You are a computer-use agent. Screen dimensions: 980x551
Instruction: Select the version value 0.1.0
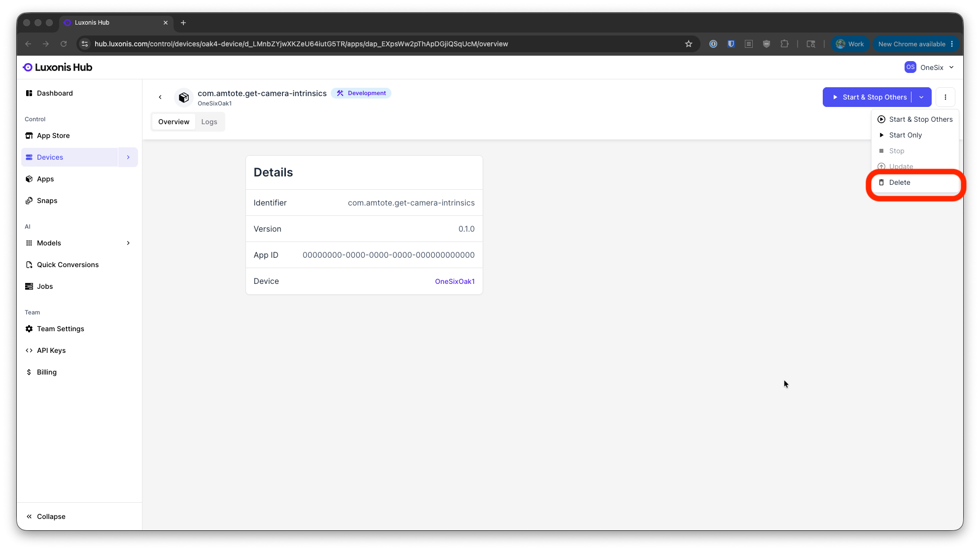coord(466,229)
